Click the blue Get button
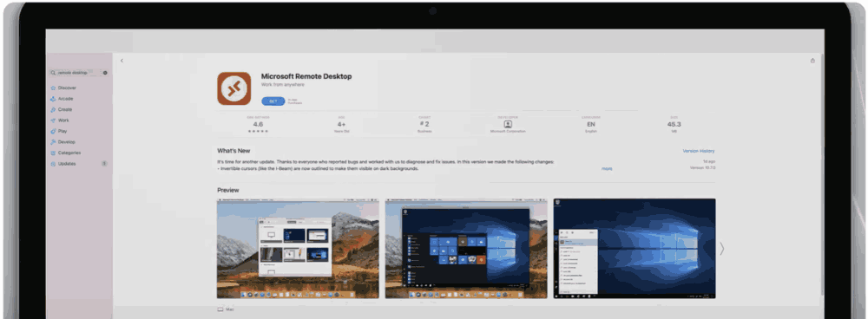The height and width of the screenshot is (319, 868). (273, 101)
